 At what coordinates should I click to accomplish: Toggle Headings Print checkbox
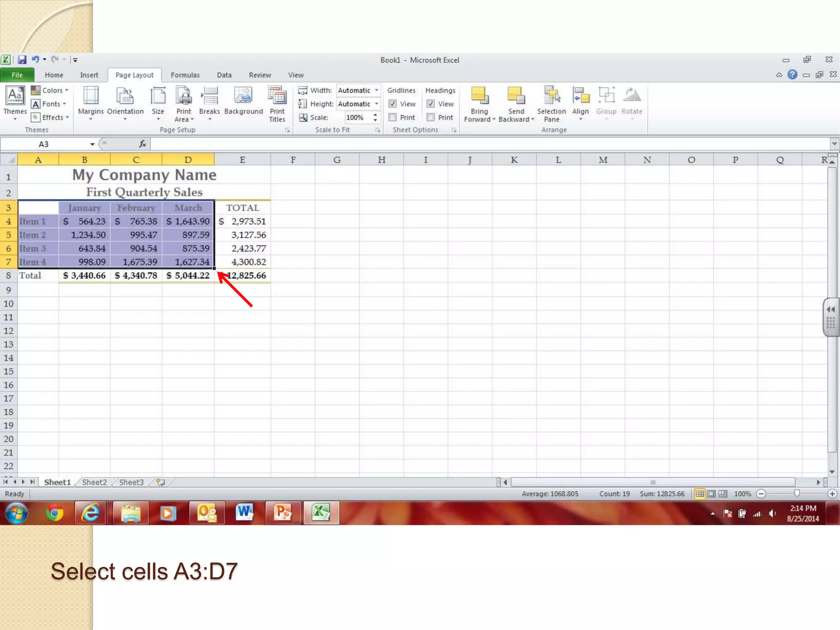coord(431,117)
